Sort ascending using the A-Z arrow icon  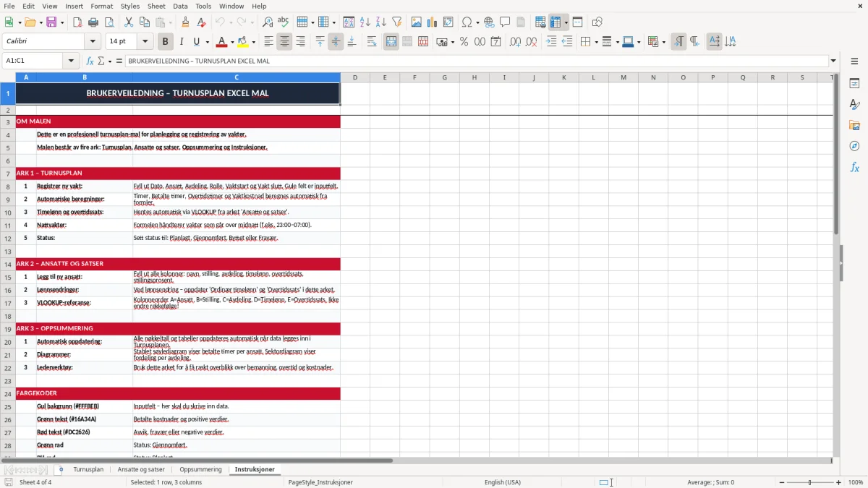coord(365,22)
